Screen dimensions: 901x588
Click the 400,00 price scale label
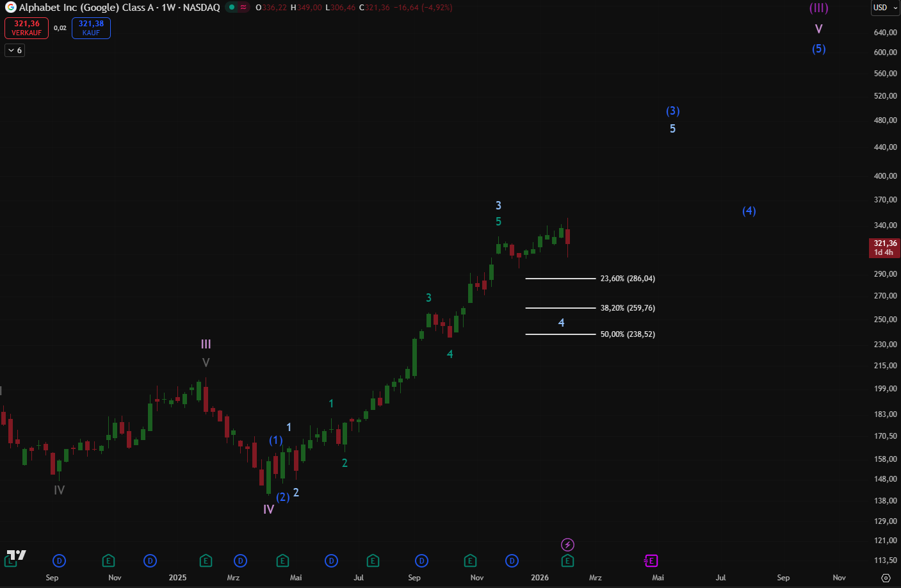pyautogui.click(x=884, y=176)
